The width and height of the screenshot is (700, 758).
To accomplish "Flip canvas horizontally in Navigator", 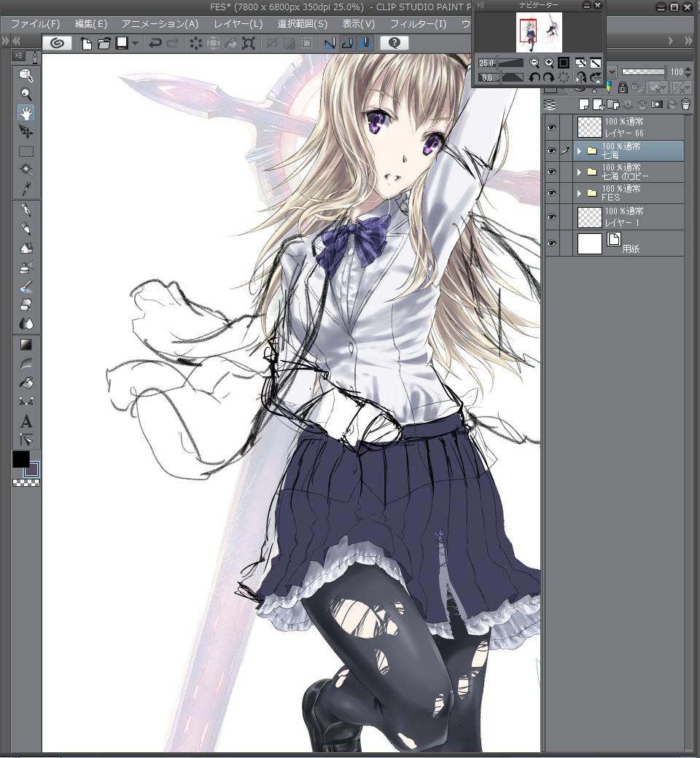I will point(580,77).
